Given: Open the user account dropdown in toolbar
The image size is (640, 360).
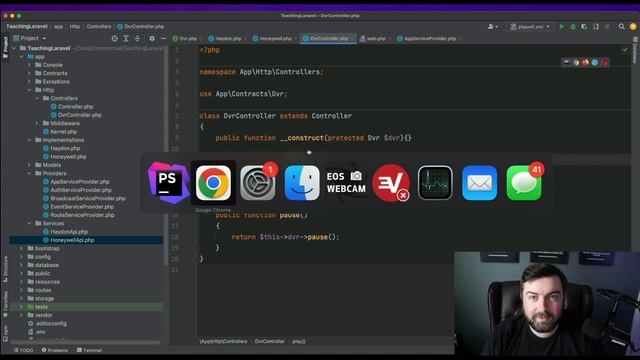Looking at the screenshot, I should [x=493, y=27].
